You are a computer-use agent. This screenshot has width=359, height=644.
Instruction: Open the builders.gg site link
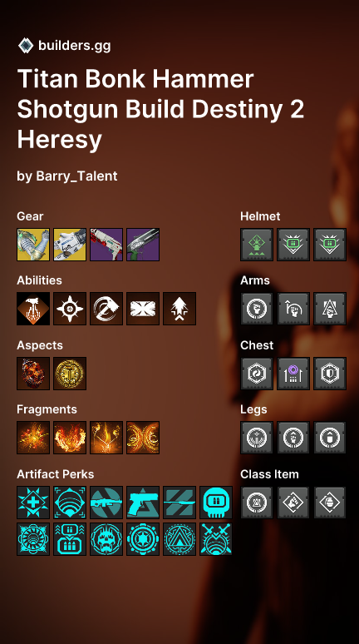74,46
